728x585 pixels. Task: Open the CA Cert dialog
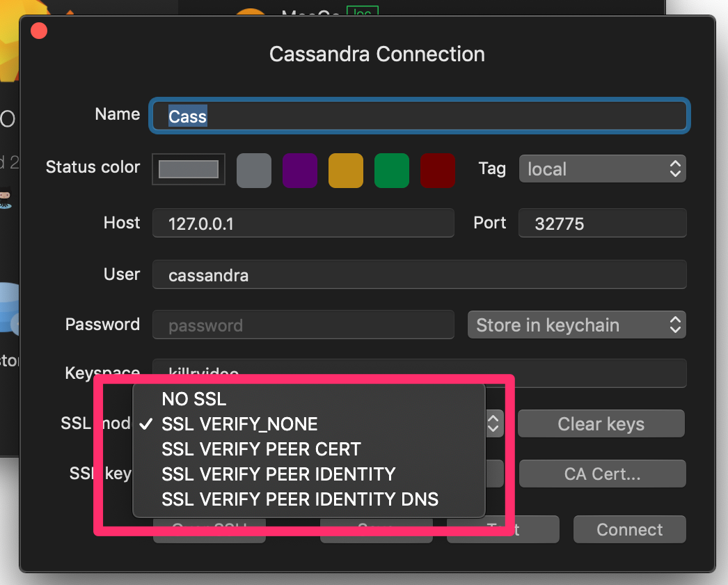(601, 474)
